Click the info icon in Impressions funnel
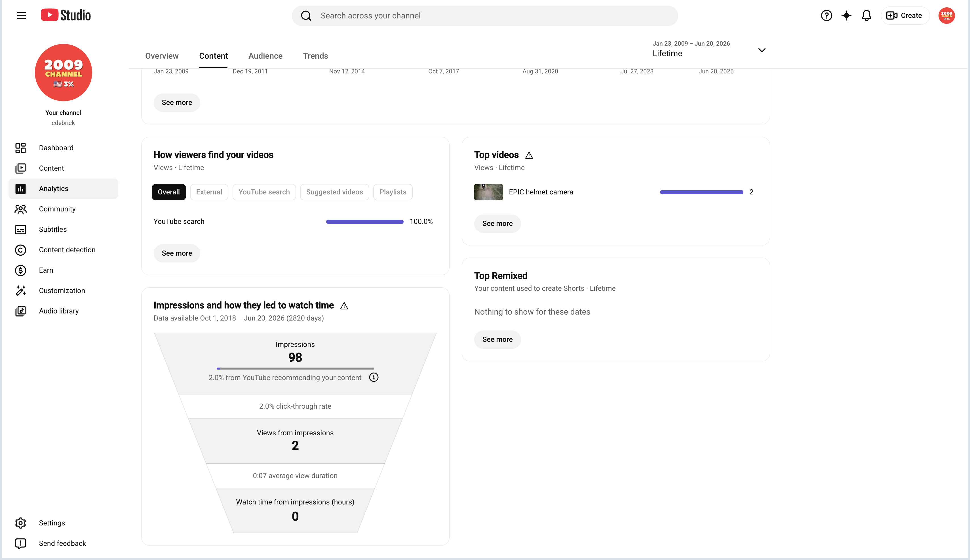 tap(373, 377)
